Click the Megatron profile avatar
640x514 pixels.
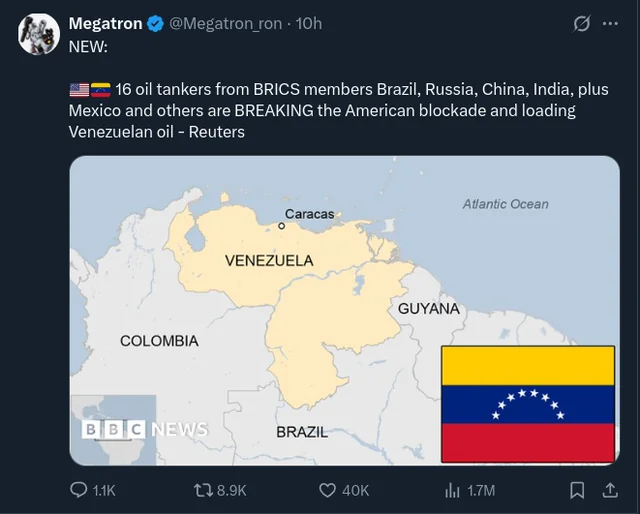(36, 34)
